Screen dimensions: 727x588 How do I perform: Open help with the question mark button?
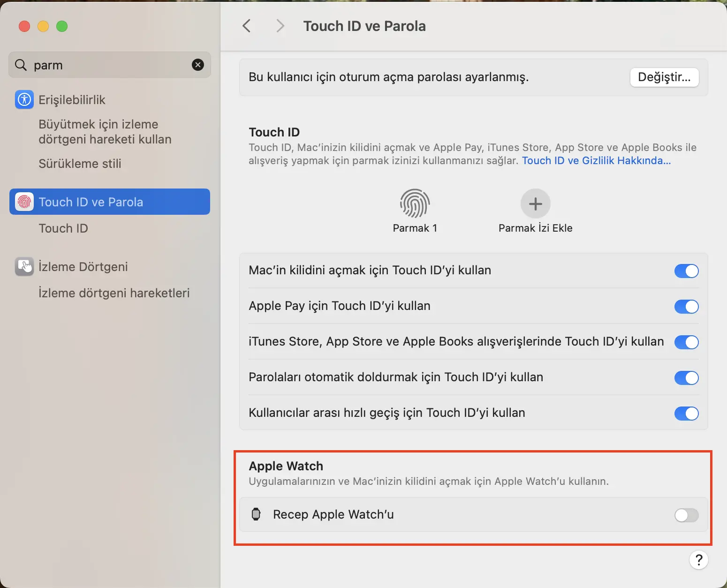[x=698, y=560]
